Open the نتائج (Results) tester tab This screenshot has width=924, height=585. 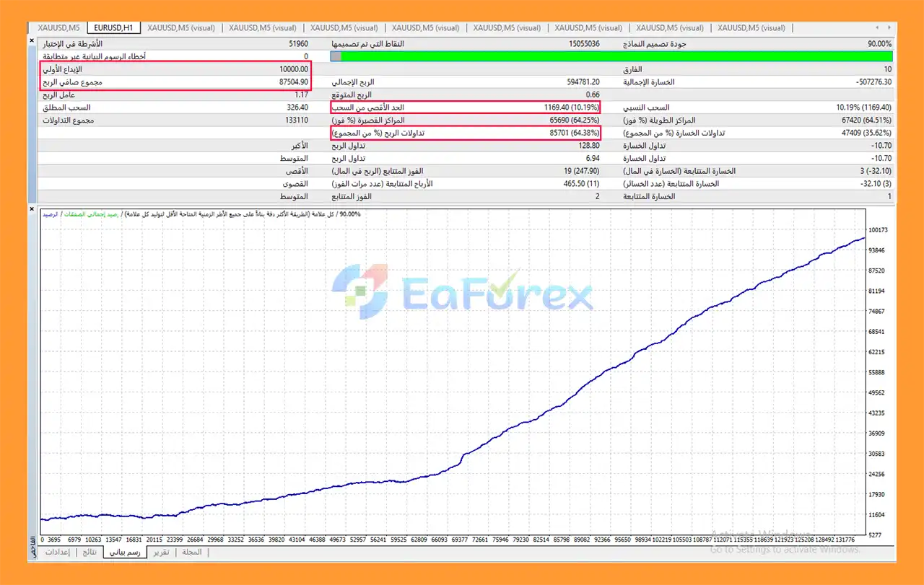tap(90, 552)
